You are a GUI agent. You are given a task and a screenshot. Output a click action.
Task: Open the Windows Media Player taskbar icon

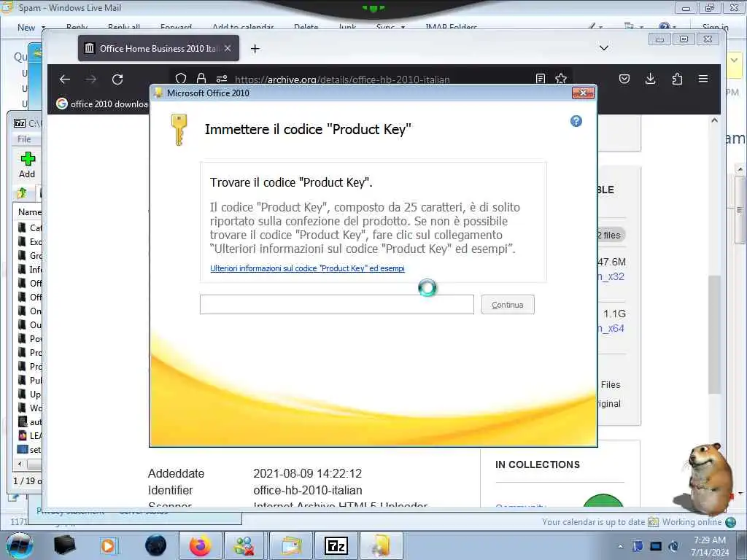pyautogui.click(x=109, y=545)
